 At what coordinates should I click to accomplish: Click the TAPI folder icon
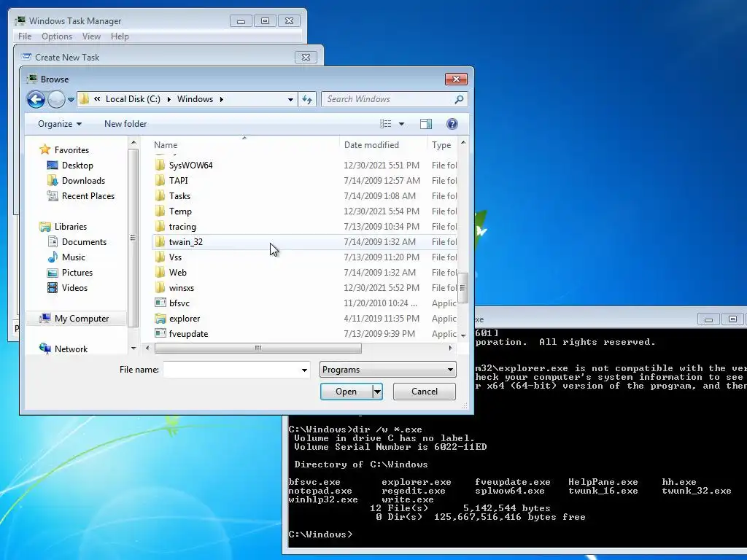160,181
